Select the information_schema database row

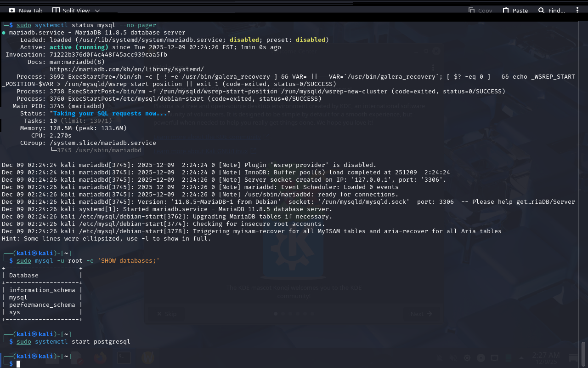click(42, 290)
